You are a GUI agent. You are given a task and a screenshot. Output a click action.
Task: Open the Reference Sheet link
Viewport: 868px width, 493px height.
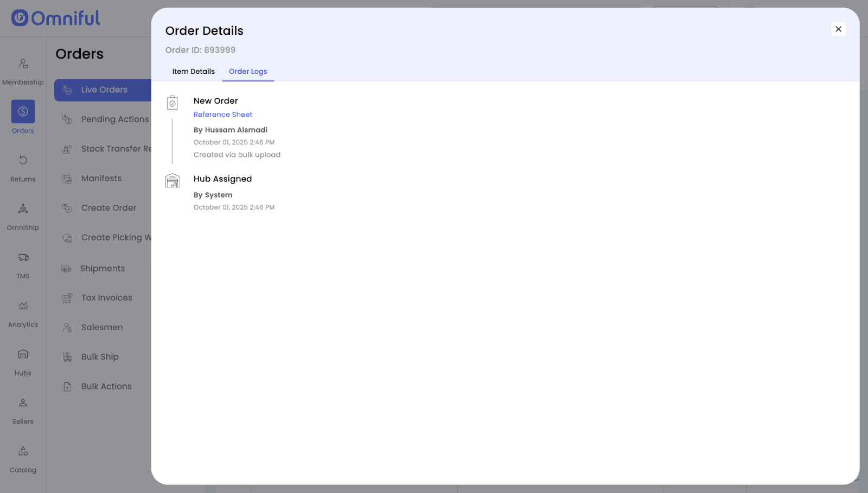coord(223,115)
